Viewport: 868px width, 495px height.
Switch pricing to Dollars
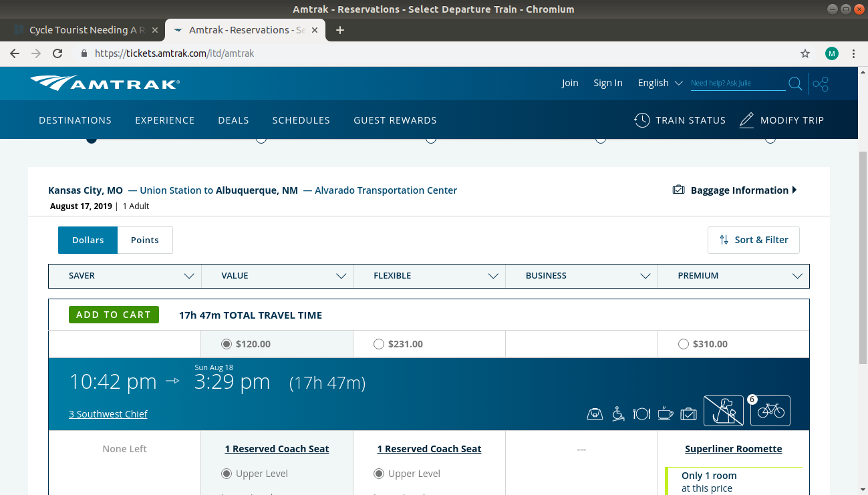pos(88,240)
